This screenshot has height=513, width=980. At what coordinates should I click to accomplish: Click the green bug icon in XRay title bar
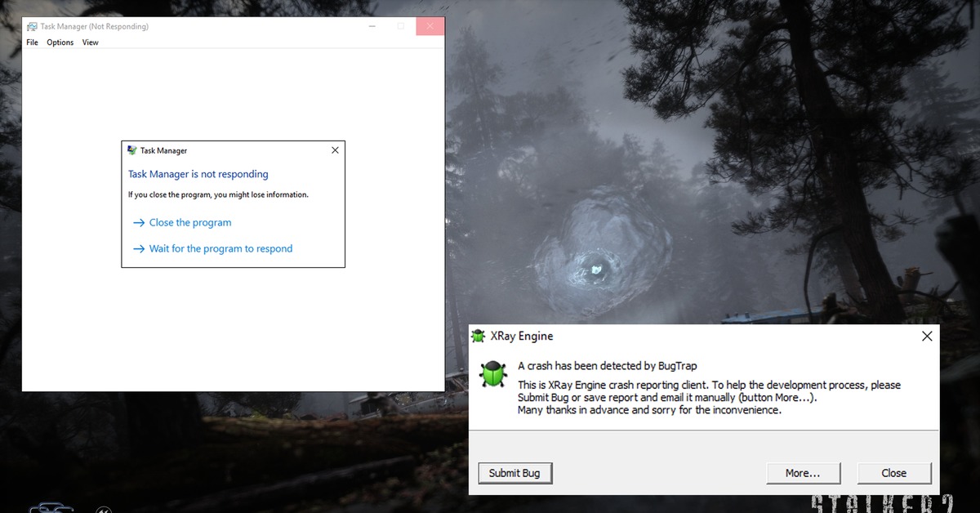[x=479, y=337]
